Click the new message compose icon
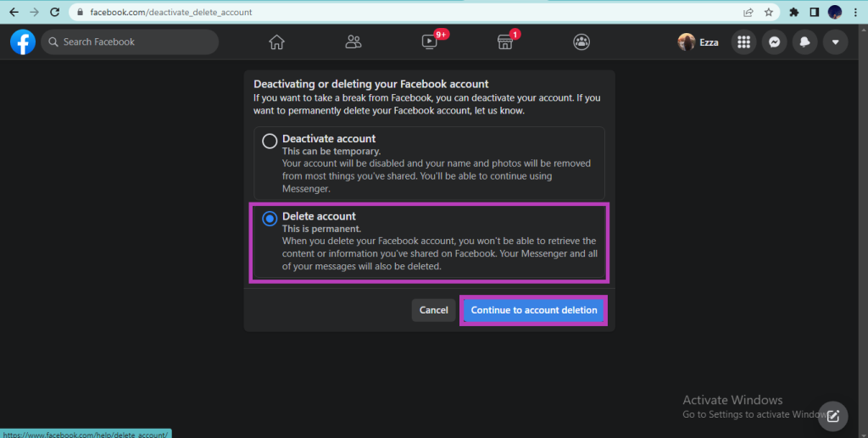This screenshot has height=438, width=868. coord(833,416)
